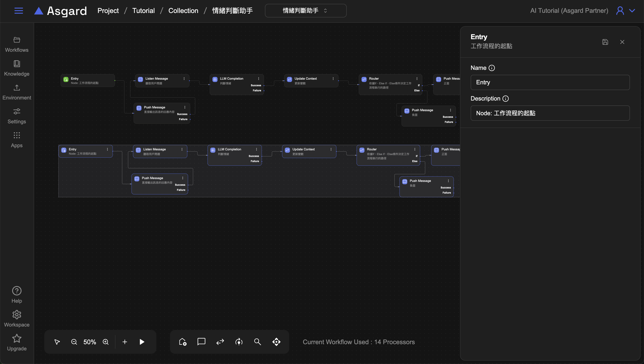Save the Entry node settings
Image resolution: width=644 pixels, height=364 pixels.
click(x=605, y=42)
